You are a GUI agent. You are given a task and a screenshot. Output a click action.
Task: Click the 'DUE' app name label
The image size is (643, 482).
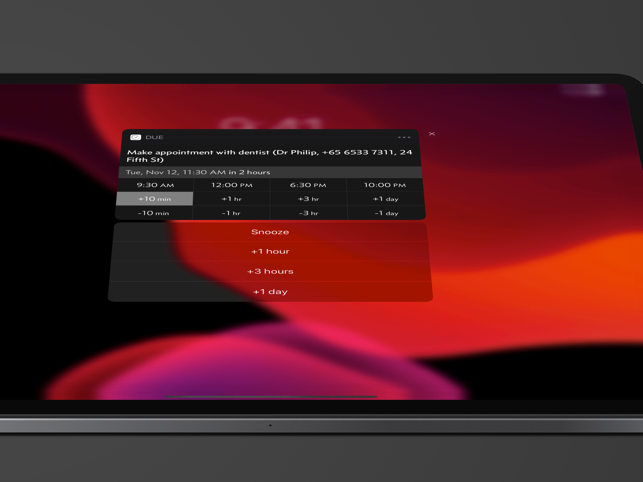click(x=154, y=137)
